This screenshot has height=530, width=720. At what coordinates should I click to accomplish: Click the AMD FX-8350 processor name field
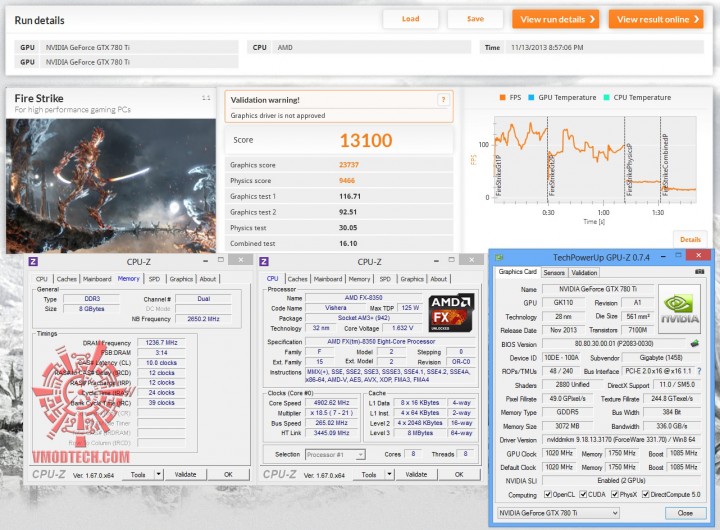click(364, 298)
